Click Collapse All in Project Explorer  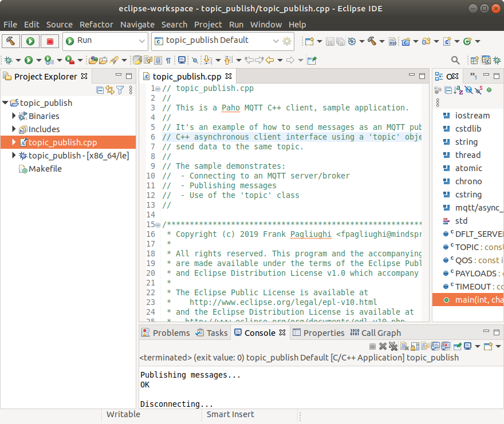click(100, 90)
